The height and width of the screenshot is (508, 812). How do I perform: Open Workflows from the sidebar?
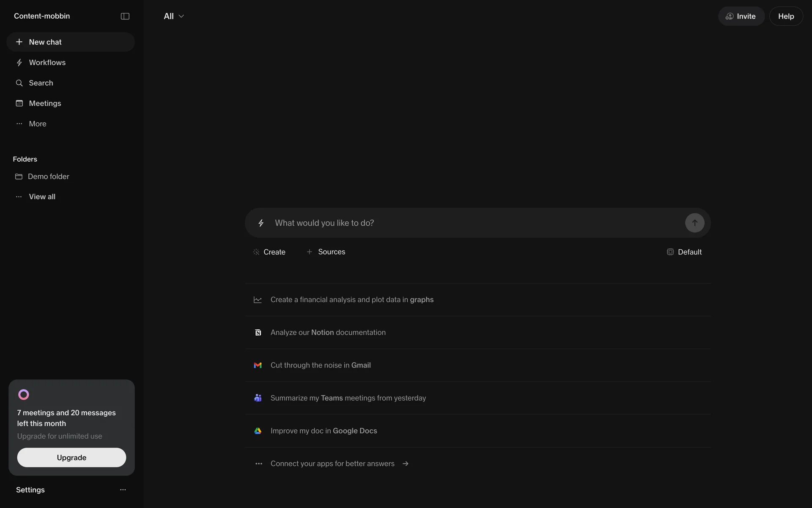[x=47, y=63]
